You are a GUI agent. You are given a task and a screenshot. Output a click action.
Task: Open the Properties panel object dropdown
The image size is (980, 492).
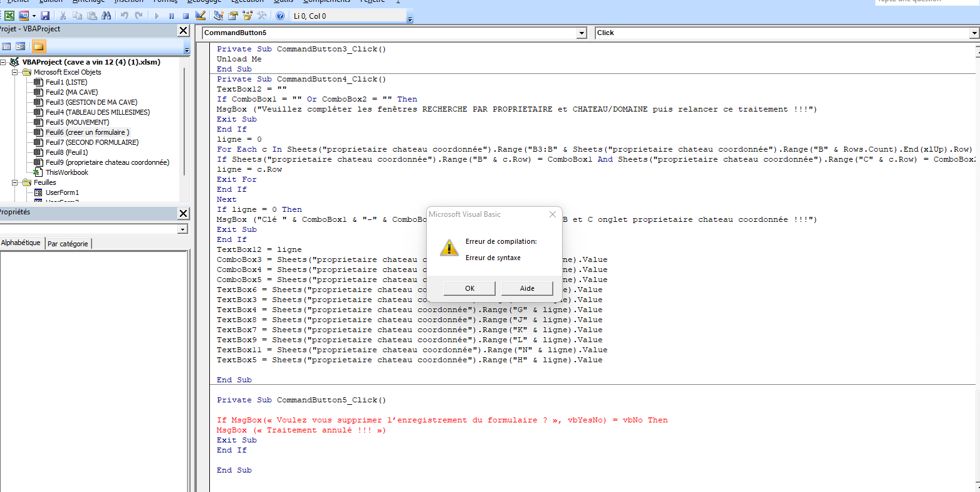coord(182,229)
